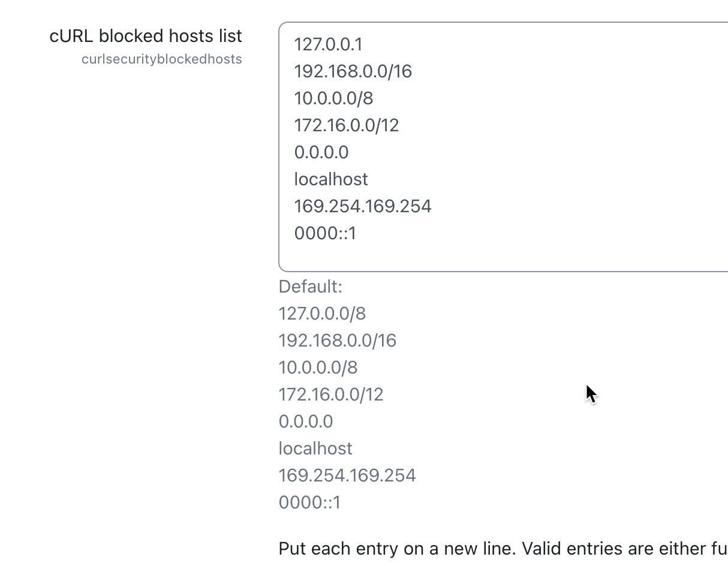This screenshot has height=566, width=728.
Task: Click 169.254.169.254 in the Default list
Action: tap(347, 475)
